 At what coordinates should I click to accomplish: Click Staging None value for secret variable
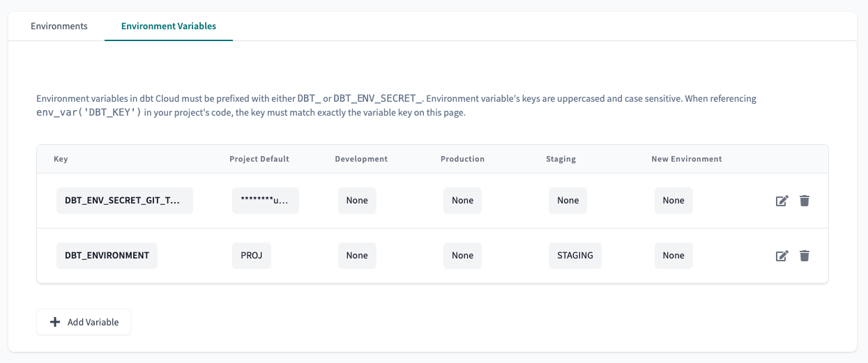click(568, 201)
